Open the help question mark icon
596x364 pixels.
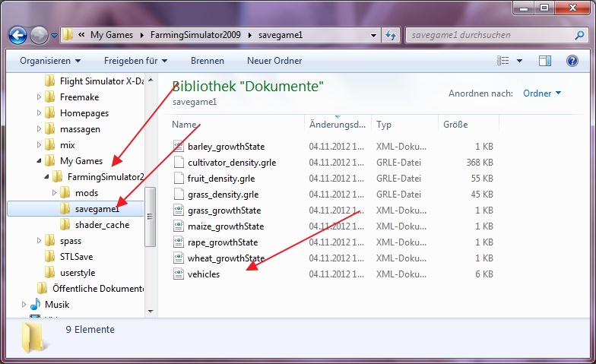[x=572, y=61]
